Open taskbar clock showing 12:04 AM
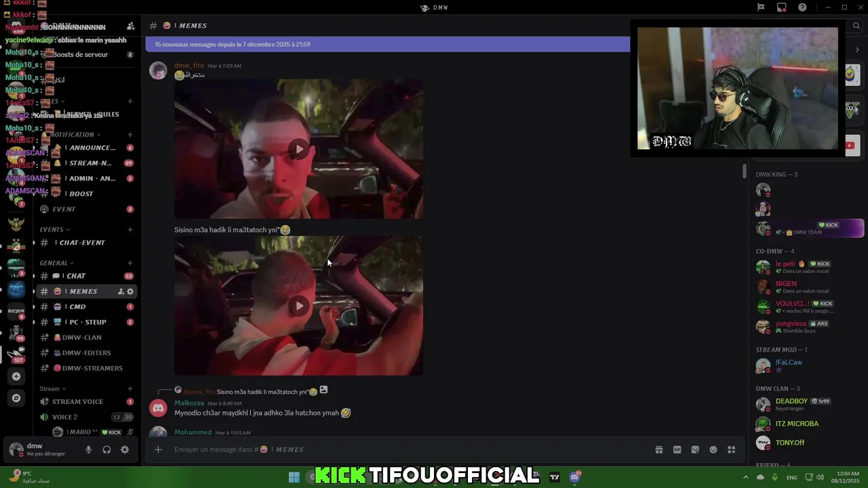 [x=847, y=477]
